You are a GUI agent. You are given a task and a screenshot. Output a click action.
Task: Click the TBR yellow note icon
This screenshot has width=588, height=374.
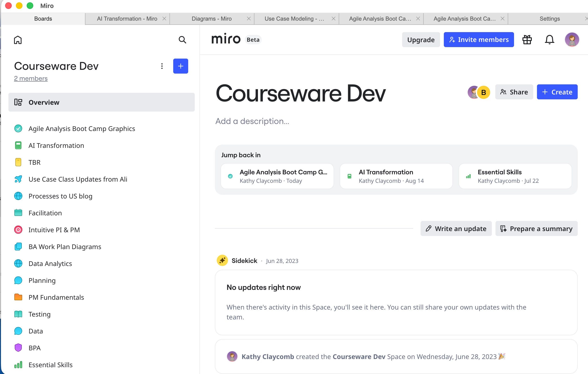[18, 162]
